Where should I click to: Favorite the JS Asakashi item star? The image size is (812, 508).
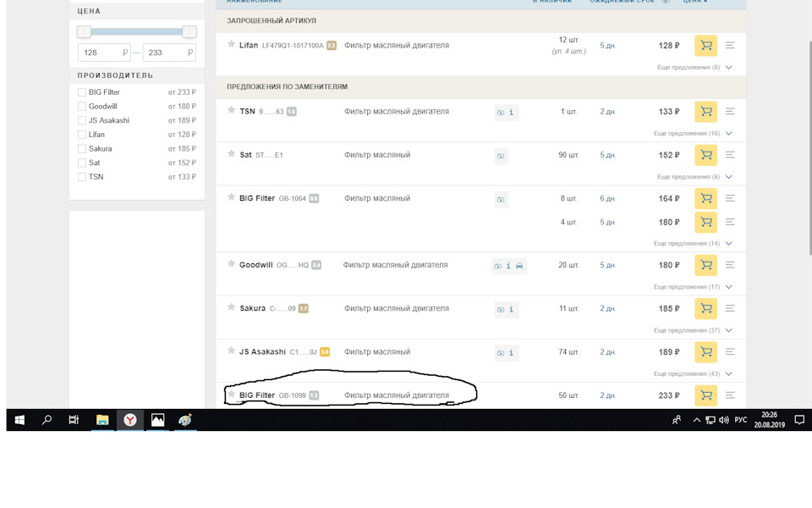(232, 351)
